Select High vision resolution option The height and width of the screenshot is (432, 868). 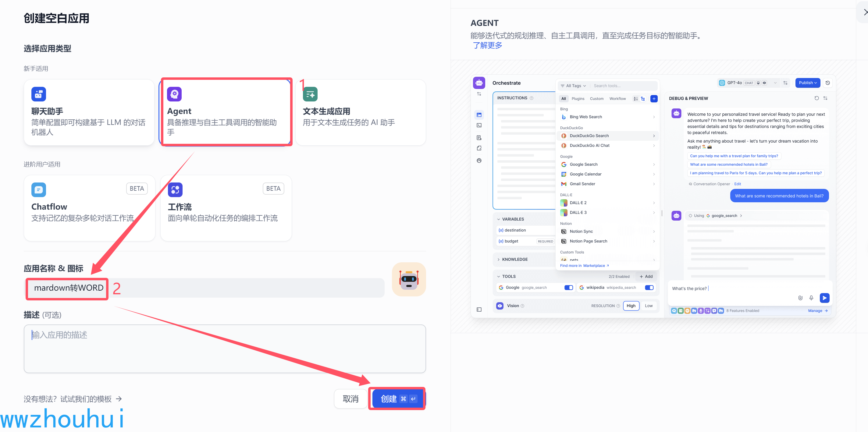pyautogui.click(x=631, y=306)
